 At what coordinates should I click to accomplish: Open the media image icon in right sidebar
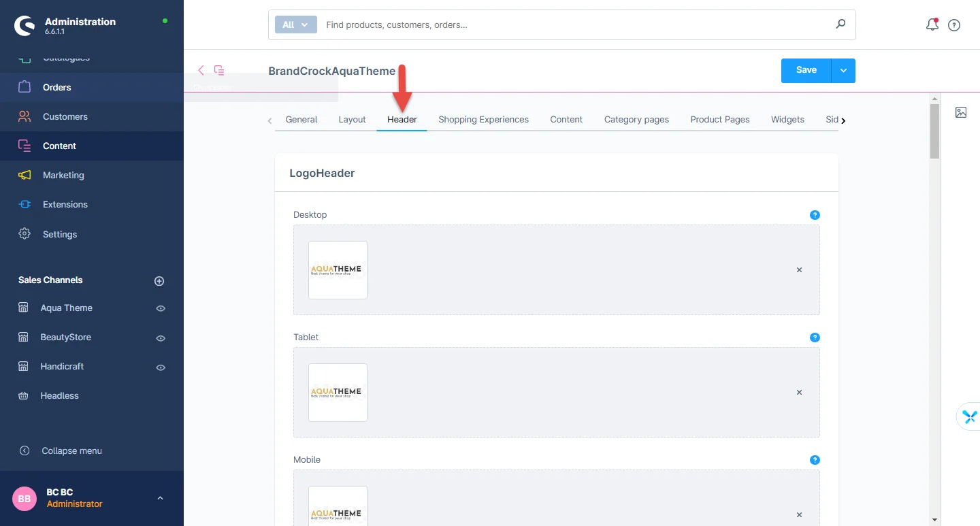pyautogui.click(x=961, y=112)
